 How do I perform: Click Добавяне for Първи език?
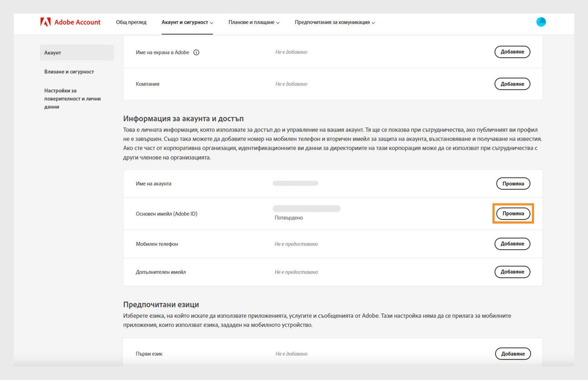513,354
